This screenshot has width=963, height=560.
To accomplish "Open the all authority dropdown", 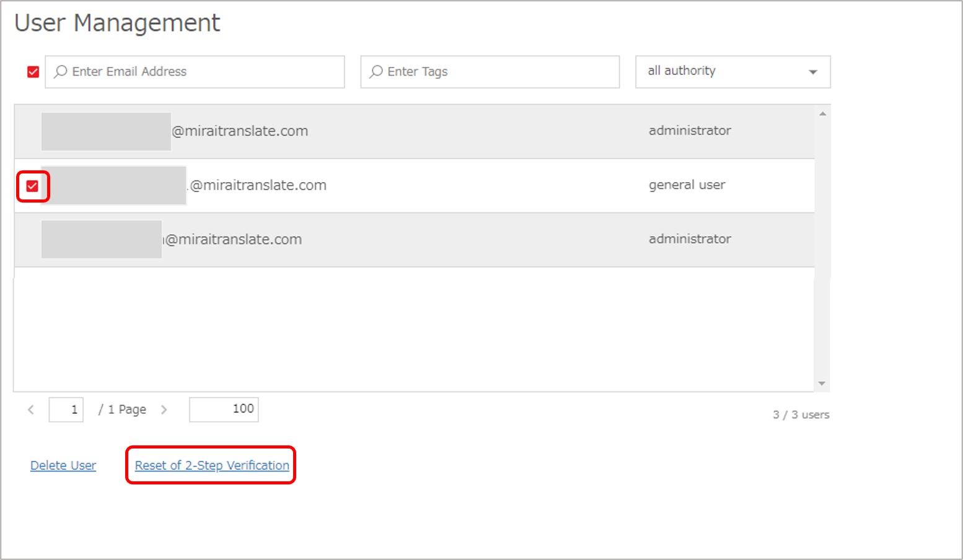I will [x=732, y=72].
